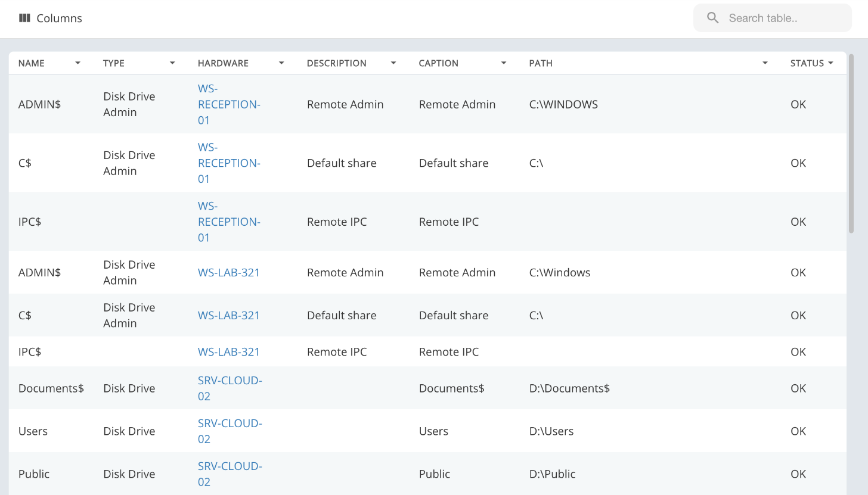Open the STATUS column dropdown arrow

pos(830,63)
